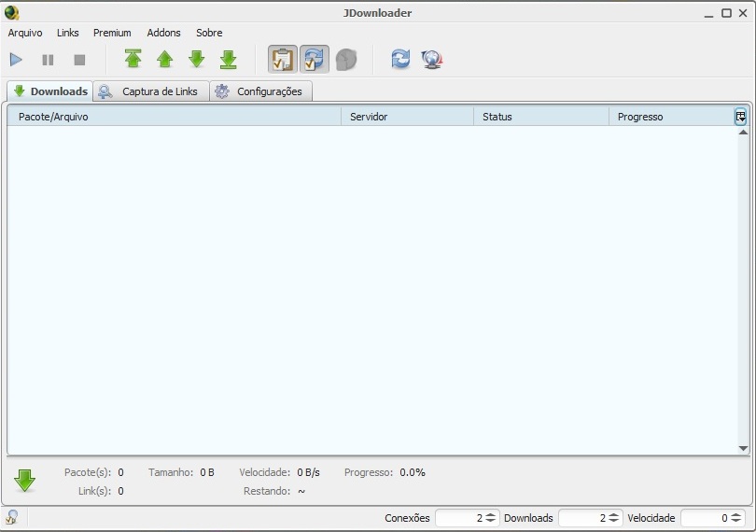
Task: Click the Velocidade 0 B/s value
Action: pos(309,472)
